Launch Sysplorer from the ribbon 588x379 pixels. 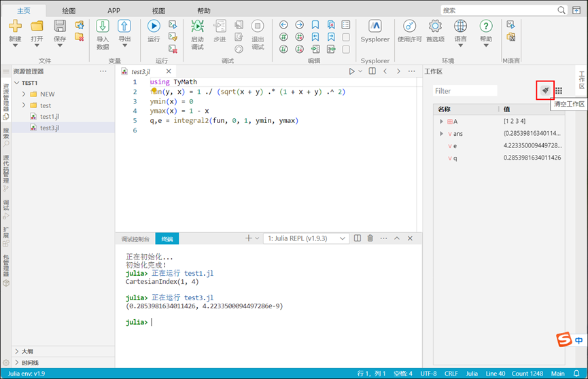point(375,31)
